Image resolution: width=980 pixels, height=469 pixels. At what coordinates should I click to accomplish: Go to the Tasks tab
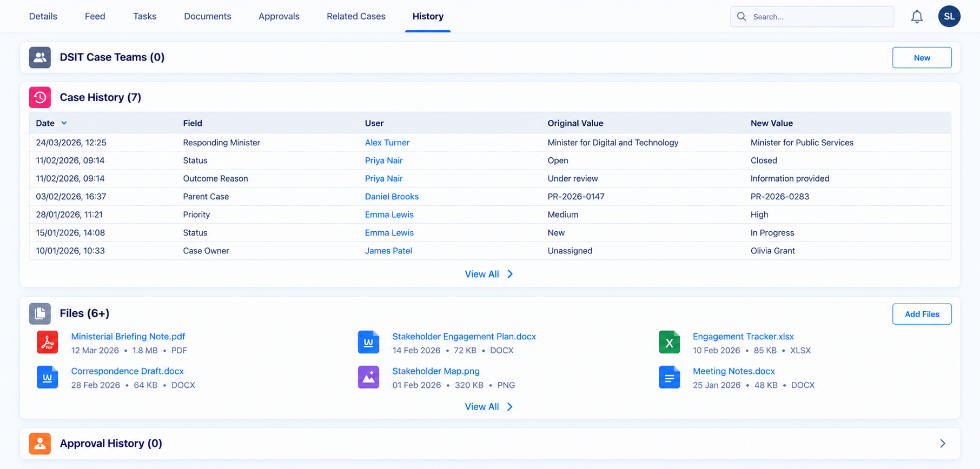[x=144, y=16]
